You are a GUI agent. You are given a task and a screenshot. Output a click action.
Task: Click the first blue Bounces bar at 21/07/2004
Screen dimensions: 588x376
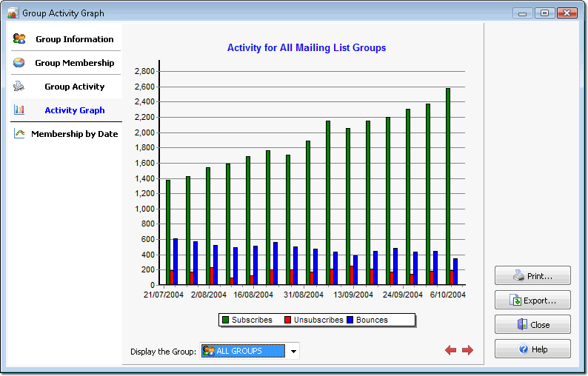(175, 262)
